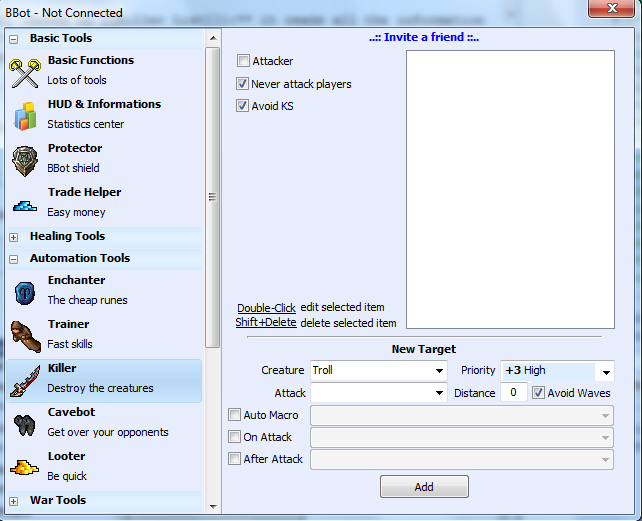This screenshot has width=642, height=521.
Task: Click the Invite a friend link
Action: click(424, 37)
